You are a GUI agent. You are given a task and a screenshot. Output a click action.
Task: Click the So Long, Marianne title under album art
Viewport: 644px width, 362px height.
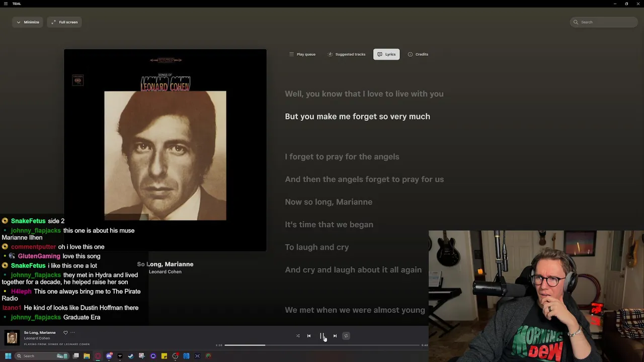point(165,264)
